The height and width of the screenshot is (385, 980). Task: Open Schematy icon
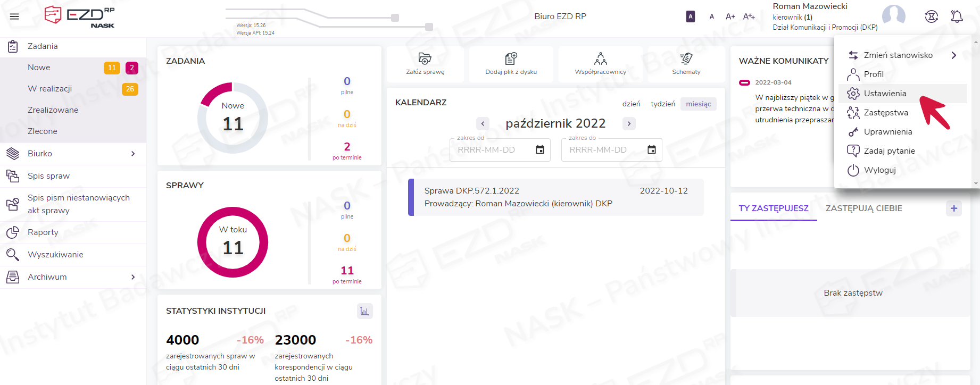[686, 58]
